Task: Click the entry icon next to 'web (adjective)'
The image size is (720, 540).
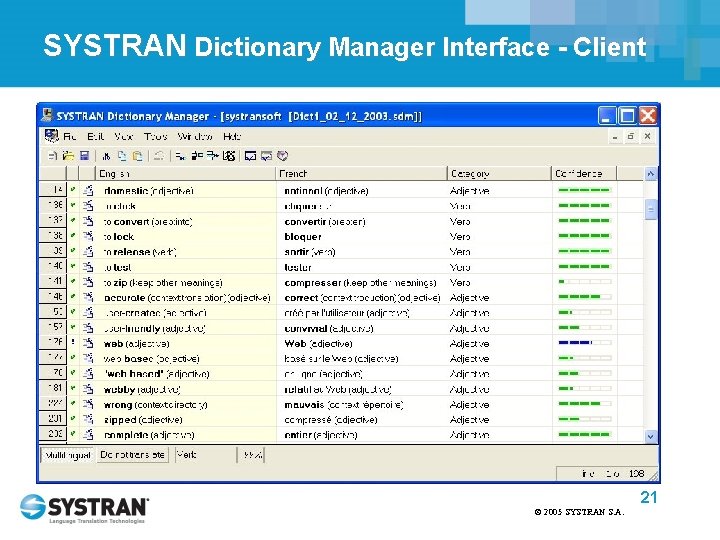Action: pos(88,344)
